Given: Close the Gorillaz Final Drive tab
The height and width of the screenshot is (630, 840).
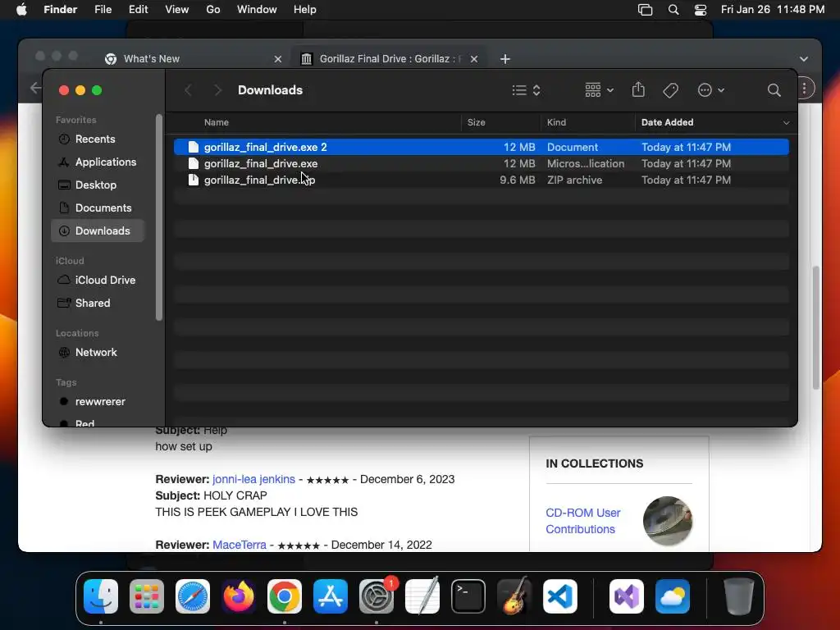Looking at the screenshot, I should (473, 59).
